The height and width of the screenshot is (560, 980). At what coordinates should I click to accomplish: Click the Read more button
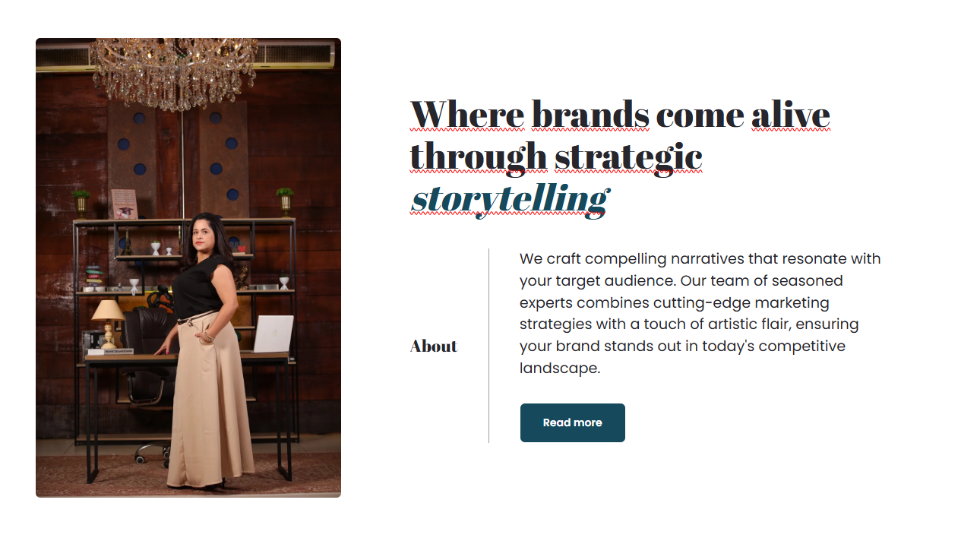tap(572, 422)
